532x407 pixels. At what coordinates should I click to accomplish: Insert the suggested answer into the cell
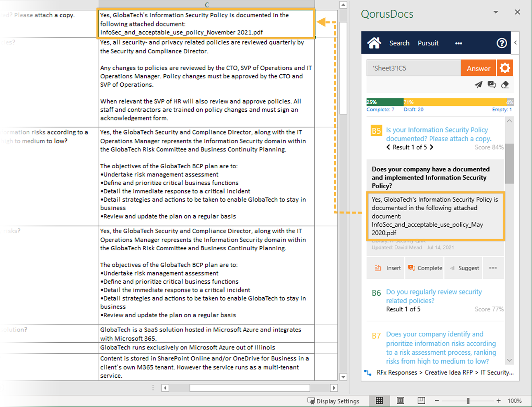click(x=387, y=268)
